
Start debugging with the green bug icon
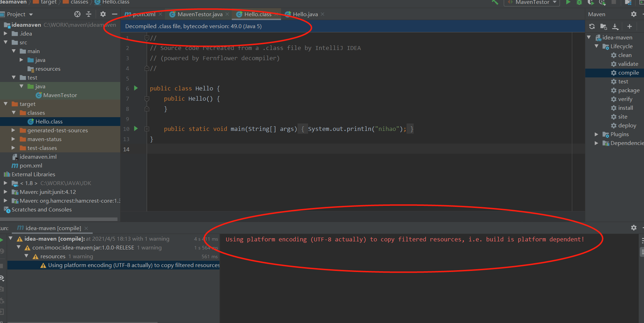(x=579, y=2)
